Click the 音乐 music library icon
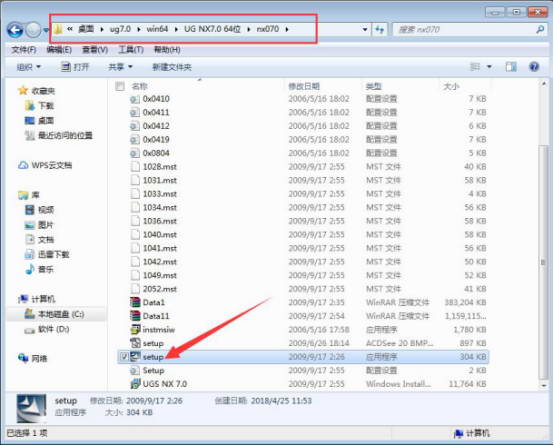Image resolution: width=554 pixels, height=446 pixels. [30, 269]
